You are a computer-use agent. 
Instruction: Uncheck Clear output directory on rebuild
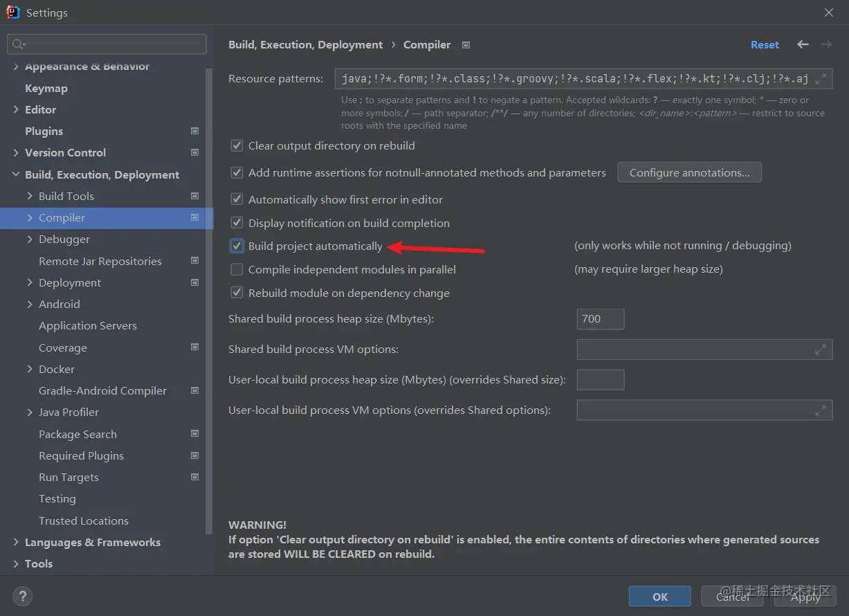click(x=237, y=145)
